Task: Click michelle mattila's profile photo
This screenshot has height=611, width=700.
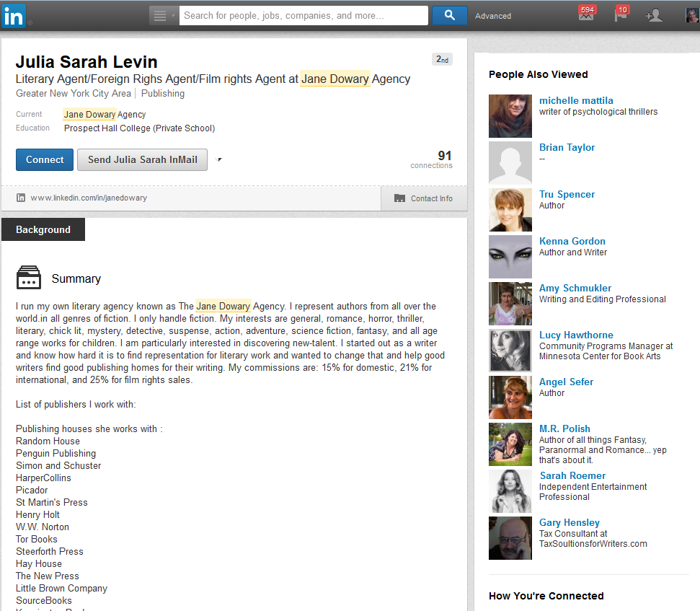Action: 510,115
